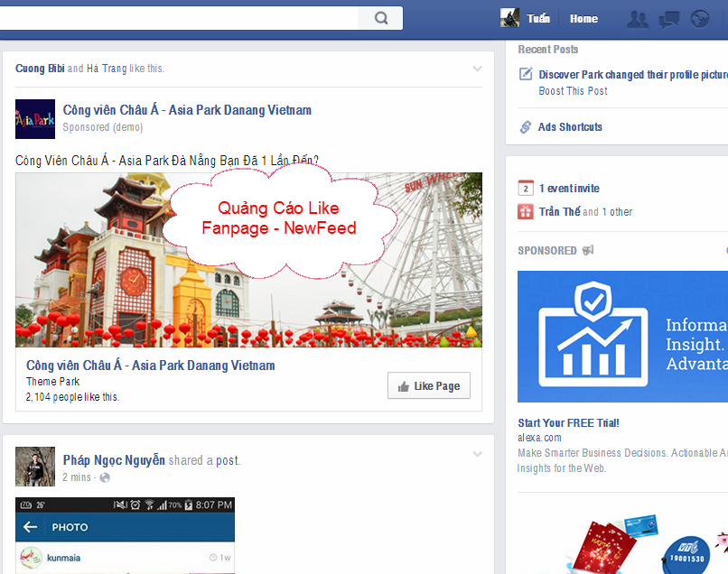Click '2,104 people like this.' text

pyautogui.click(x=72, y=397)
